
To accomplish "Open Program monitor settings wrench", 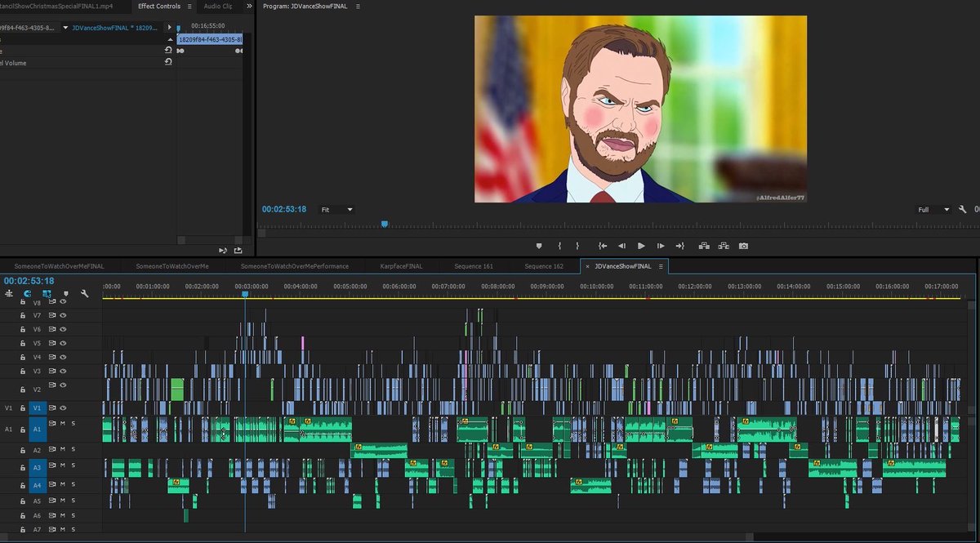I will point(963,210).
